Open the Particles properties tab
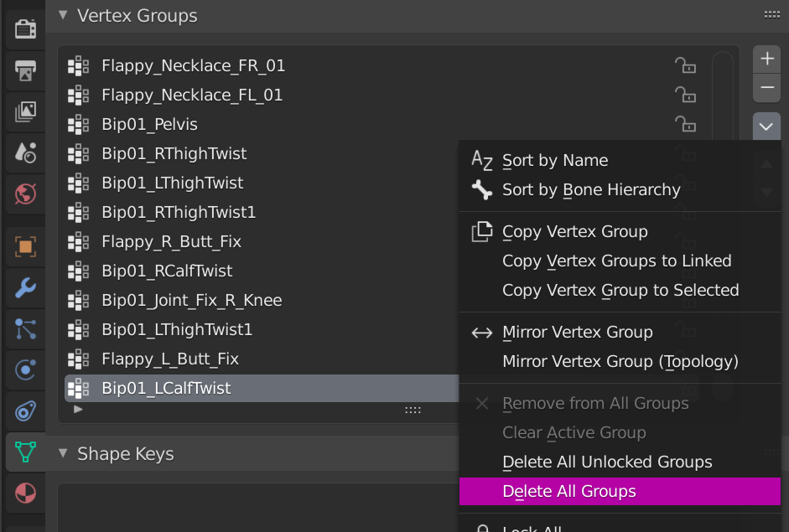Viewport: 789px width, 532px height. point(25,329)
